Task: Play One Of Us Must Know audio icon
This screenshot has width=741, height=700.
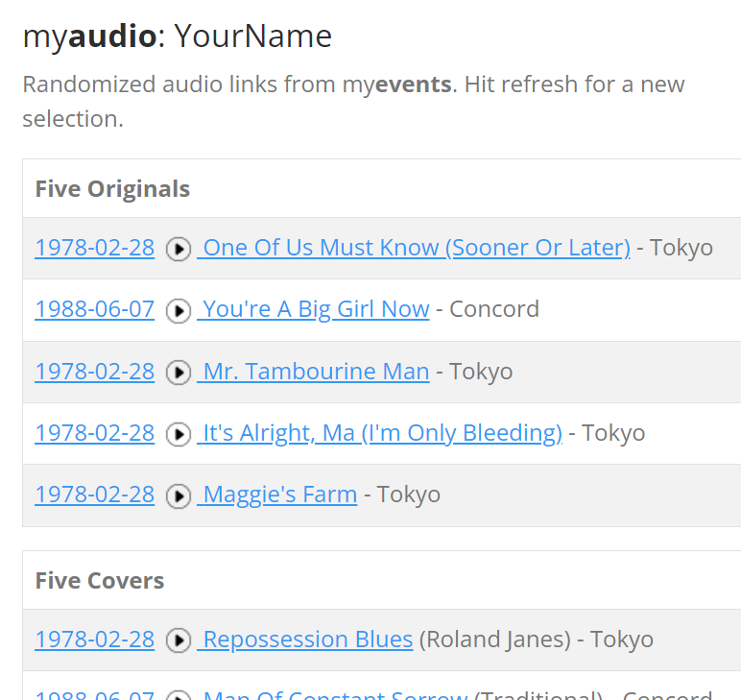Action: click(178, 249)
